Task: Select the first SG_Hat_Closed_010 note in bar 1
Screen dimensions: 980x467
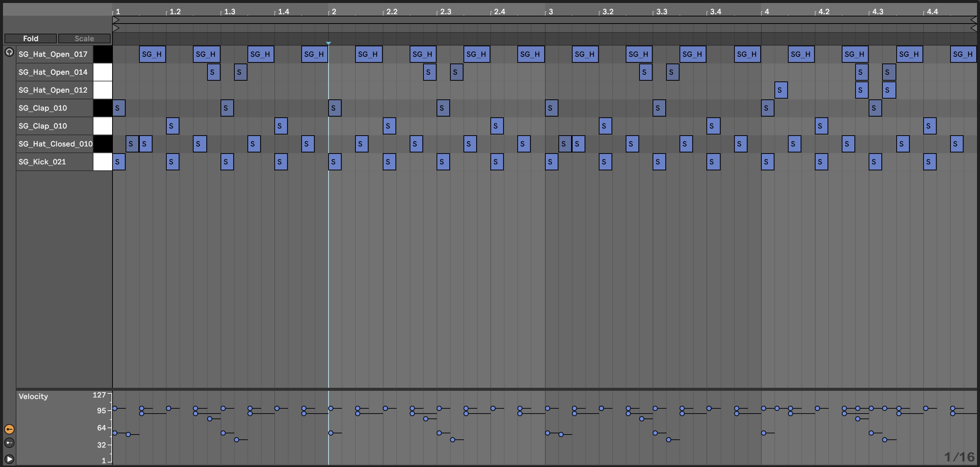Action: (x=132, y=144)
